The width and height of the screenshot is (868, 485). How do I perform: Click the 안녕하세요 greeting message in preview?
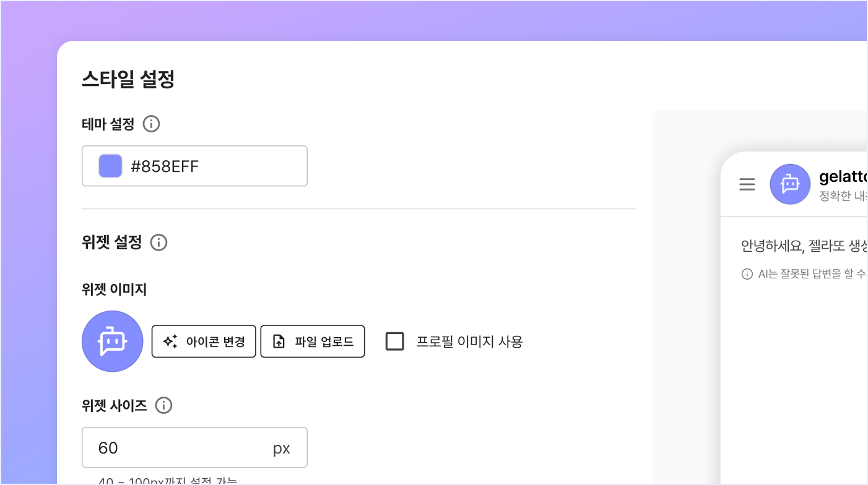[x=803, y=246]
